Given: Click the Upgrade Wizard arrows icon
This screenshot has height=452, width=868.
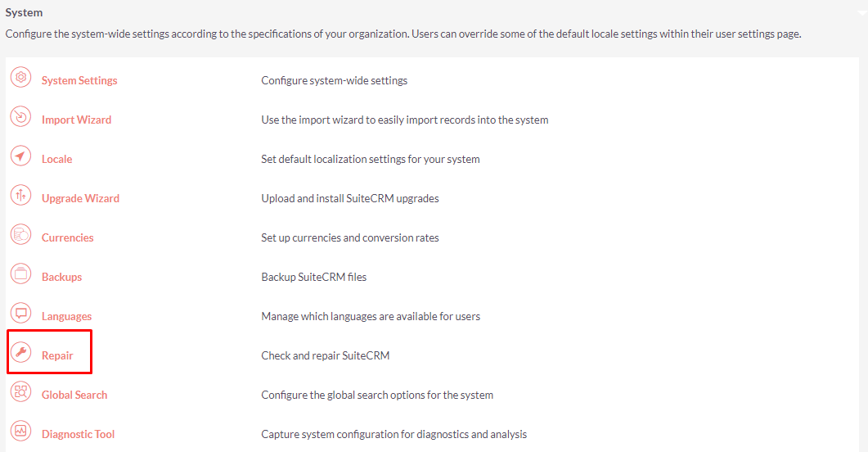Looking at the screenshot, I should (21, 196).
